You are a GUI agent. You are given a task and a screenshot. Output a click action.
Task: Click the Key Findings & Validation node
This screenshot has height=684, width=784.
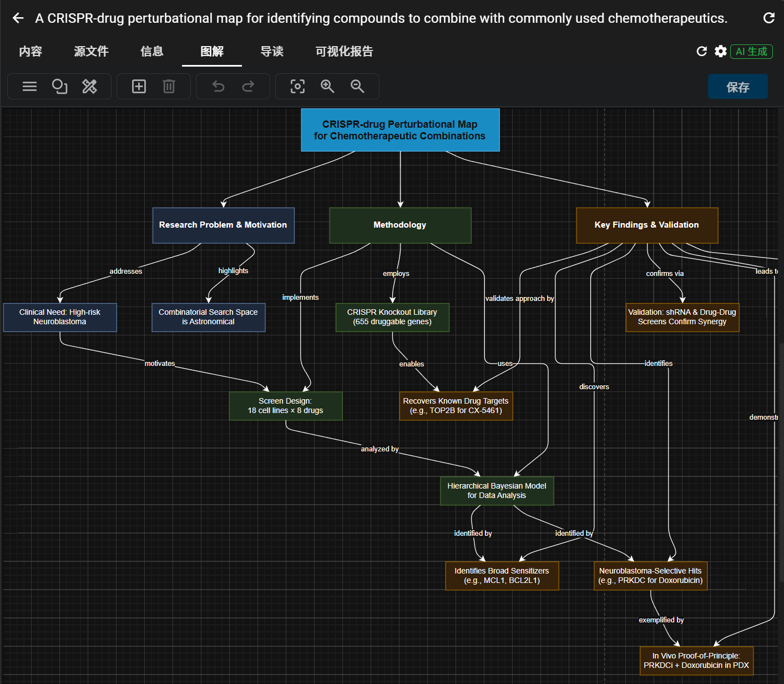(x=647, y=225)
